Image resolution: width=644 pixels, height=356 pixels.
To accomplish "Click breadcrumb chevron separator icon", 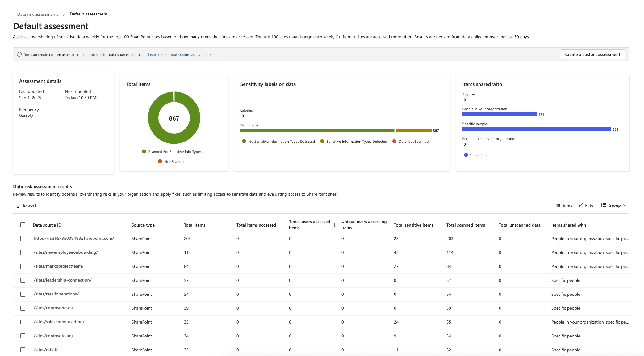I will pos(64,14).
